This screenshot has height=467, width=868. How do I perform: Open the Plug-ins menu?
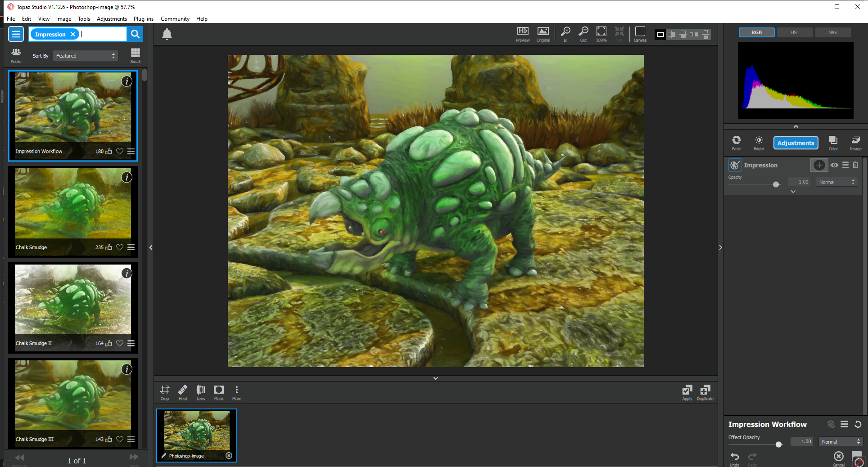(x=144, y=19)
